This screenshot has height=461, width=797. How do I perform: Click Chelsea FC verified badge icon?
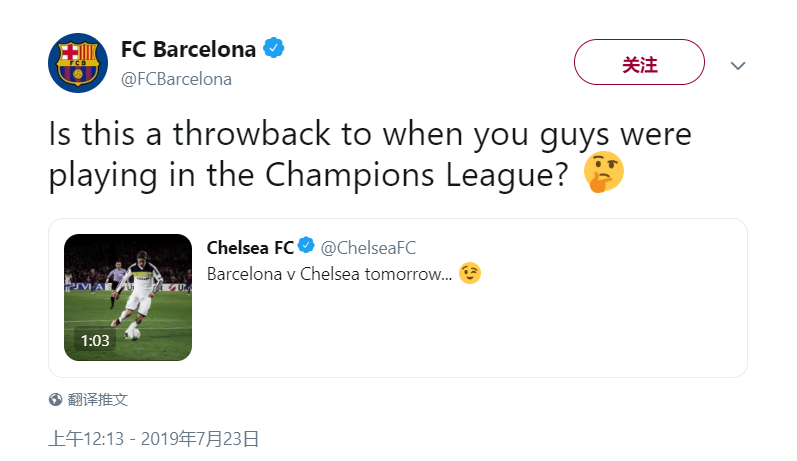pyautogui.click(x=306, y=245)
